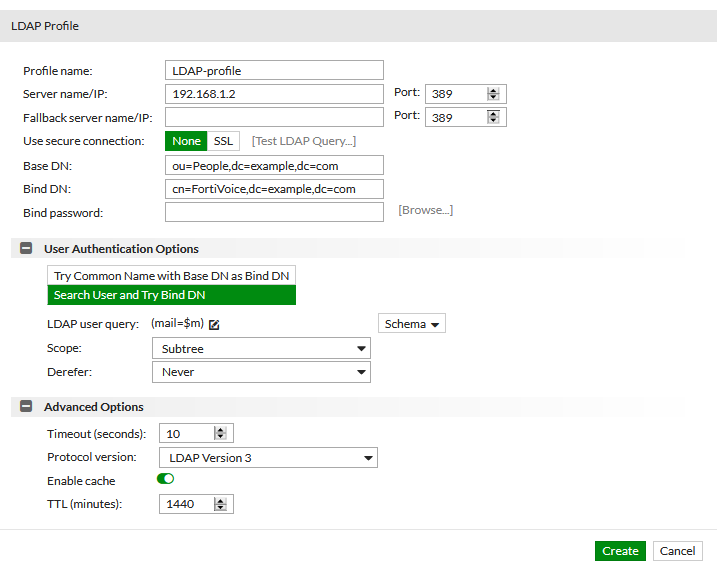717x570 pixels.
Task: Focus the Bind DN field
Action: [274, 189]
